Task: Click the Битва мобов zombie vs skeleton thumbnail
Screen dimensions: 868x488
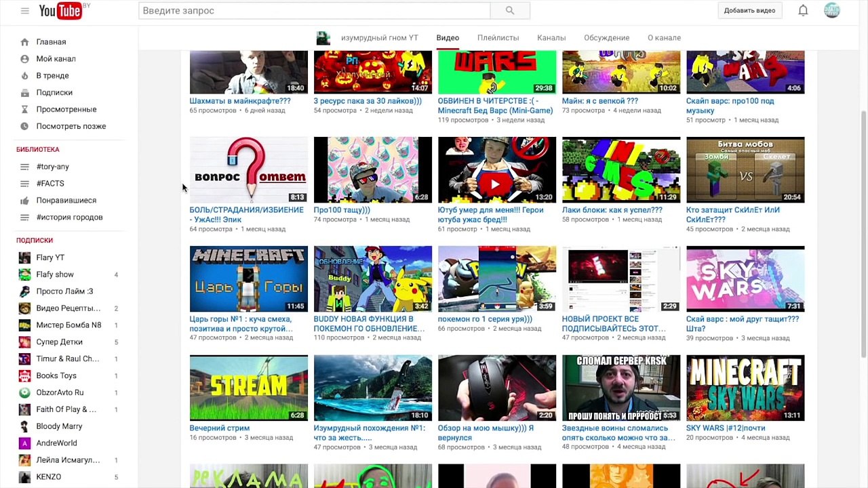Action: 745,169
